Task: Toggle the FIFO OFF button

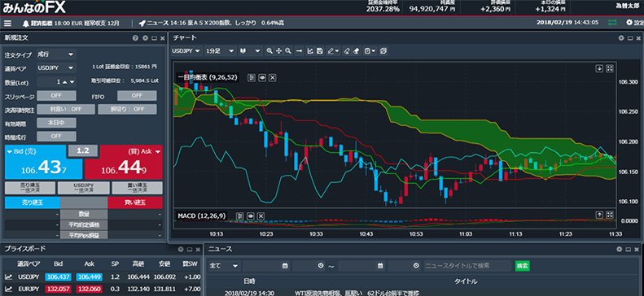Action: point(137,95)
